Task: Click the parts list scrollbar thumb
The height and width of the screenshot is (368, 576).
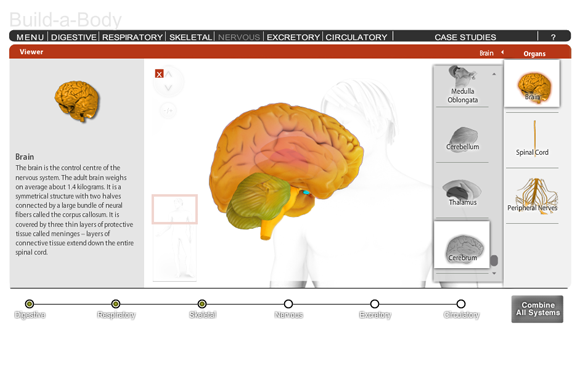Action: (494, 260)
